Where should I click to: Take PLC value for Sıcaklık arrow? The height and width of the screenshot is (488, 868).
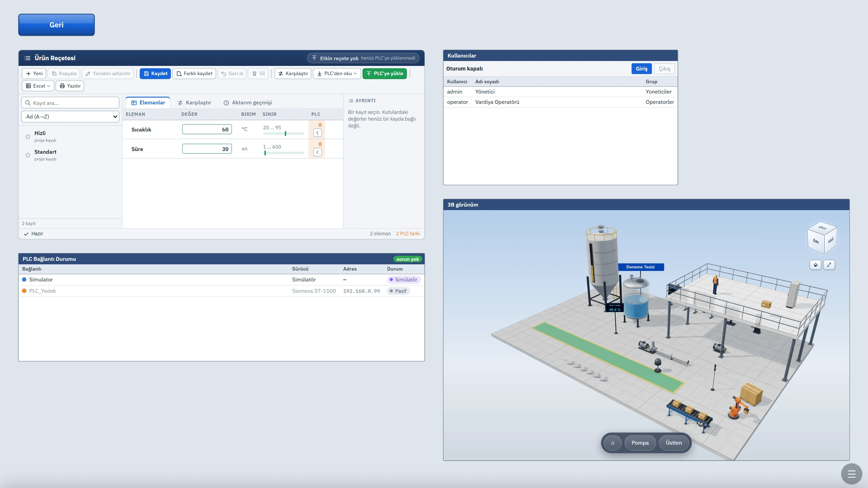pos(317,133)
